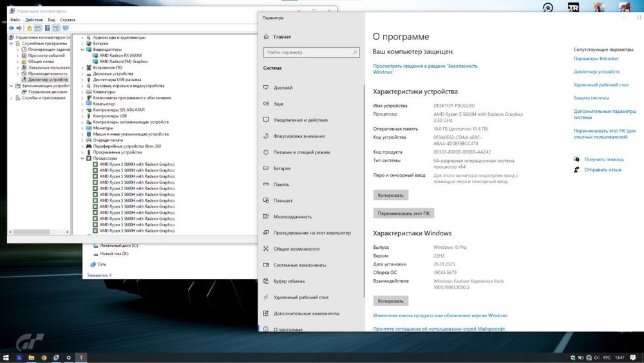
Task: Click the Back arrow in Computer Management toolbar
Action: coord(11,28)
